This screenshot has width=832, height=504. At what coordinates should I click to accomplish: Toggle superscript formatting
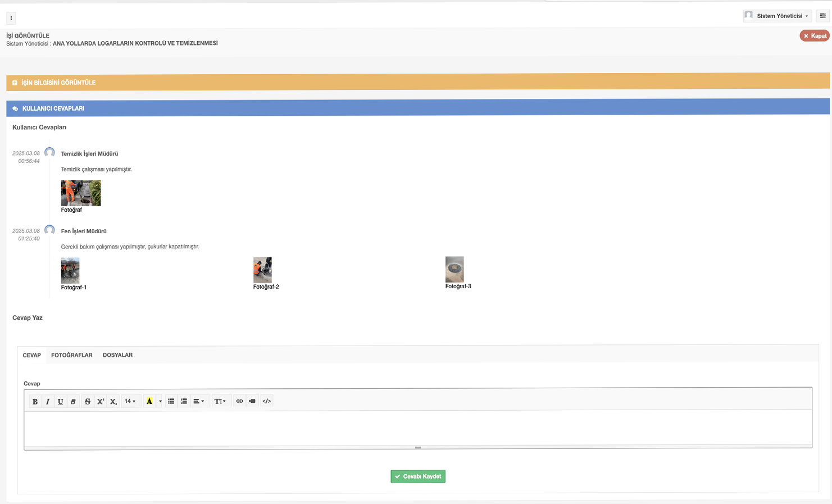tap(101, 401)
